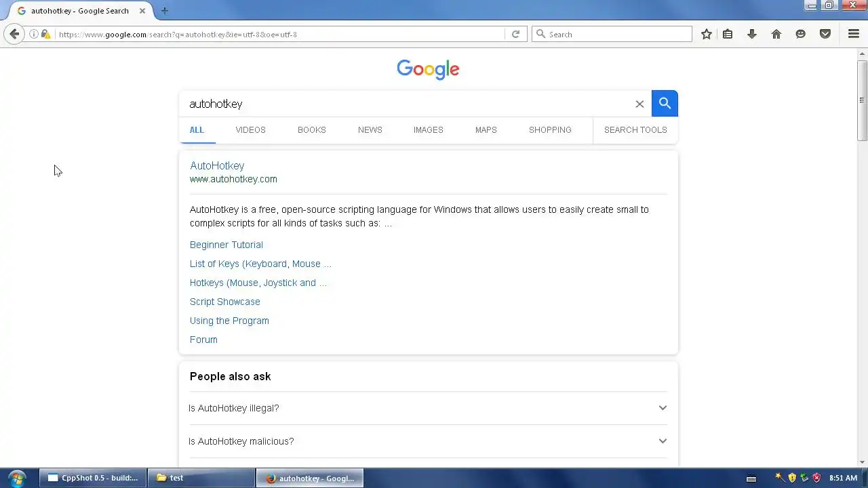Open 'List of Keys (Keyboard, Mouse ...' link
This screenshot has height=488, width=868.
[260, 264]
